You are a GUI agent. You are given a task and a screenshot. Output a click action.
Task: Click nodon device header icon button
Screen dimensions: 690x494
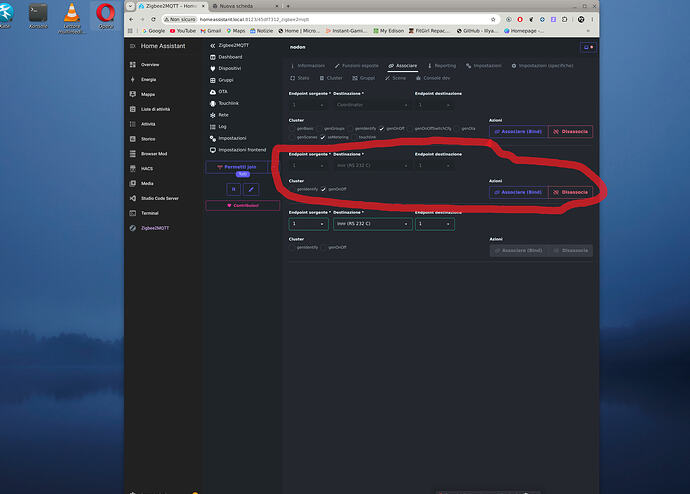click(x=588, y=47)
